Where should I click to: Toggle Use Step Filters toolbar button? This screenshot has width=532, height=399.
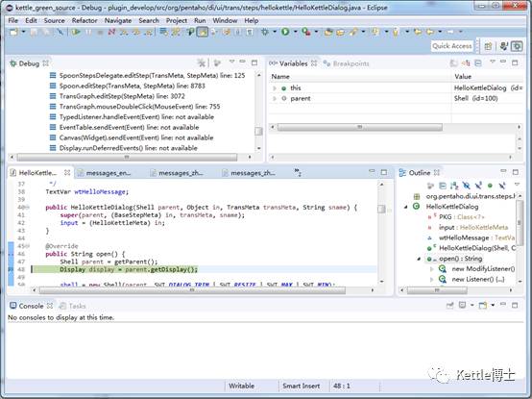(176, 32)
